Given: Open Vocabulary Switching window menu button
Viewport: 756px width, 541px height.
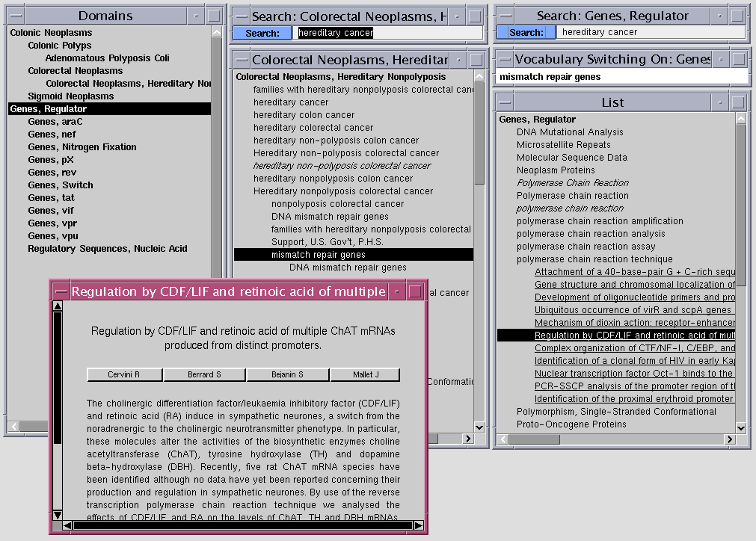Looking at the screenshot, I should [x=505, y=59].
